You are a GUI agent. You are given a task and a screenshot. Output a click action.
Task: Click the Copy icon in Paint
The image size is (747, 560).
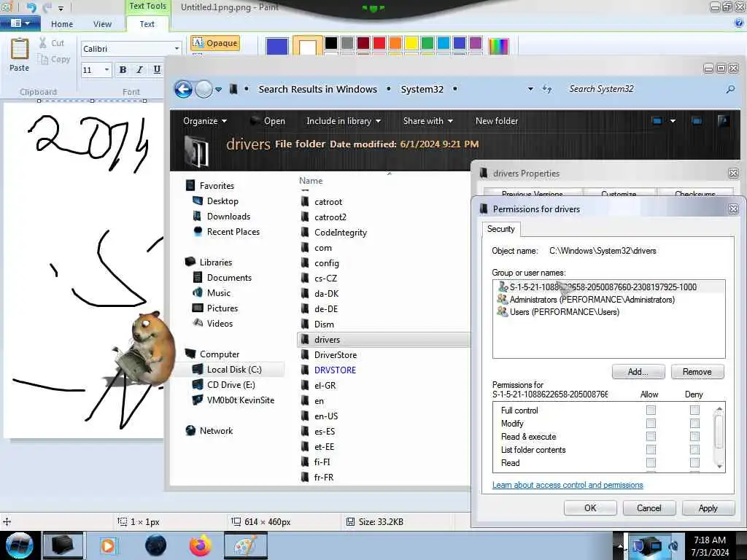coord(43,59)
